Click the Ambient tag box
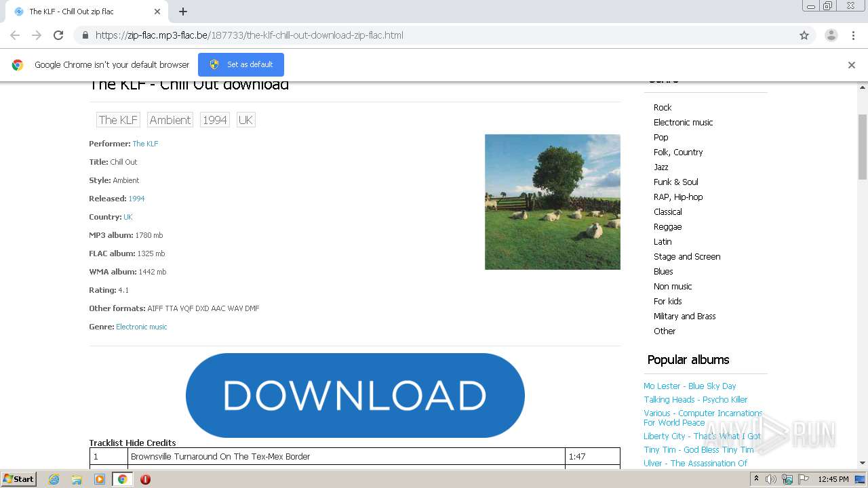Image resolution: width=868 pixels, height=488 pixels. click(170, 120)
